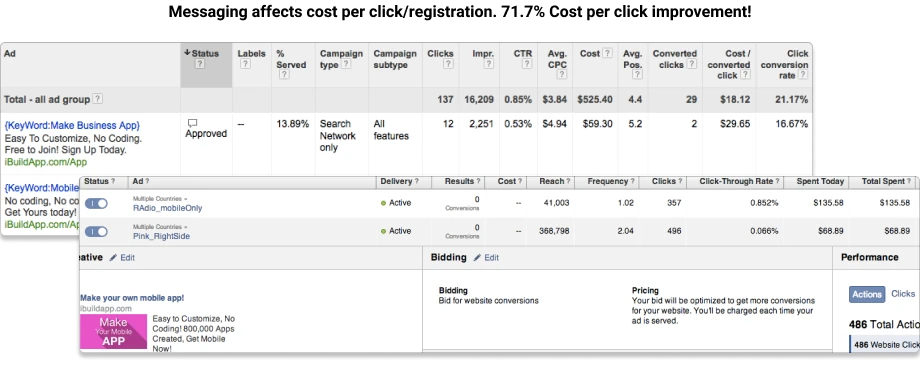Click the Spent Today column header

click(820, 182)
